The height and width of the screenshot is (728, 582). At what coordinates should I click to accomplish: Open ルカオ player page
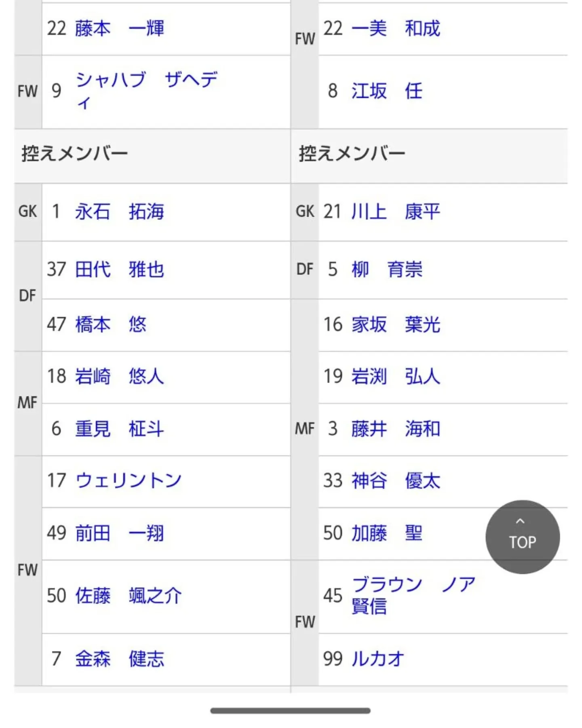point(378,658)
